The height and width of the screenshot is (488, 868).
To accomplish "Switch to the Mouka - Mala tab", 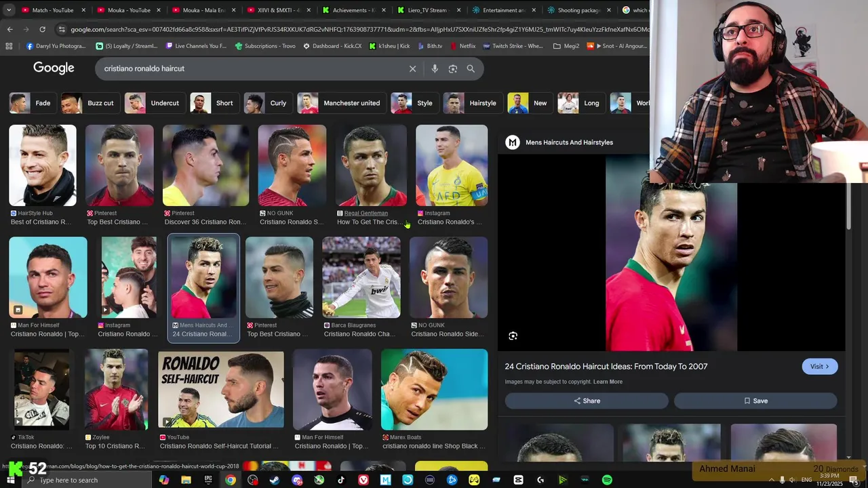I will 204,10.
